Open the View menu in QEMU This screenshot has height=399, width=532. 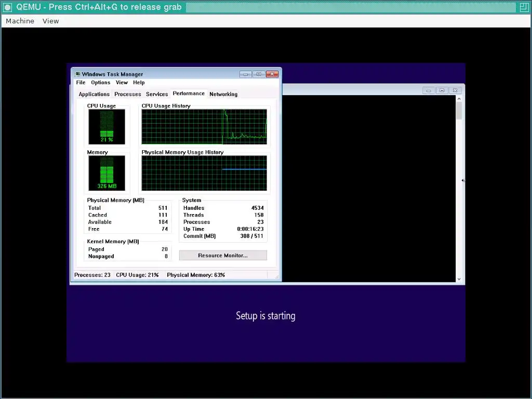tap(50, 21)
